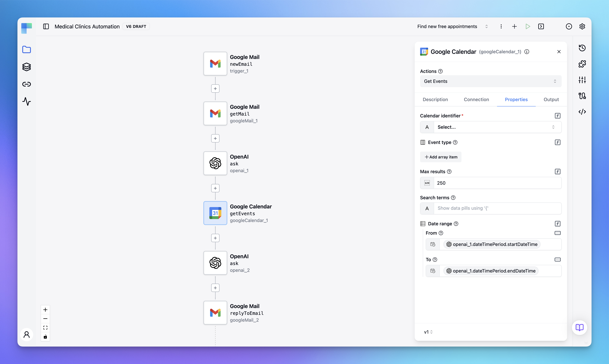609x364 pixels.
Task: Open the connections link icon in left sidebar
Action: click(x=27, y=84)
